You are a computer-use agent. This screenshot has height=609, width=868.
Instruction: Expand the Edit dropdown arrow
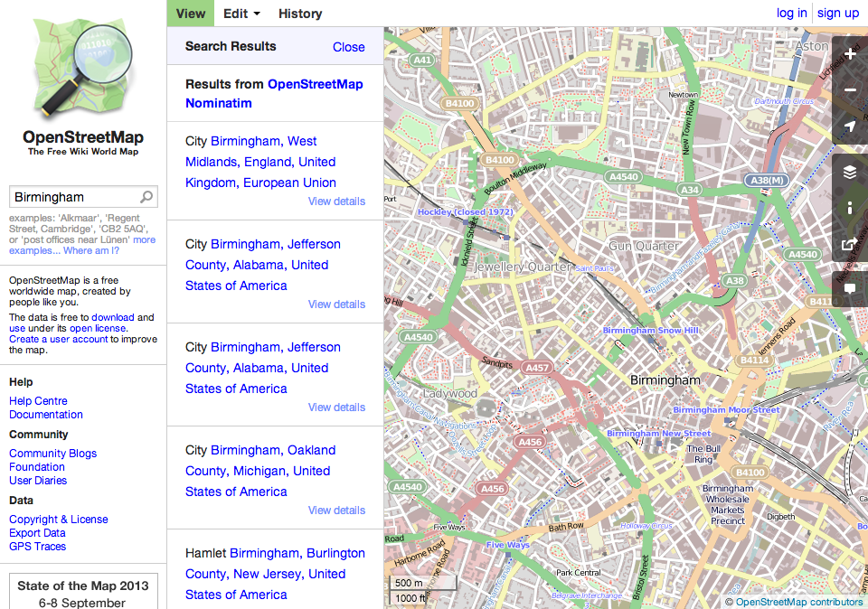[x=257, y=14]
